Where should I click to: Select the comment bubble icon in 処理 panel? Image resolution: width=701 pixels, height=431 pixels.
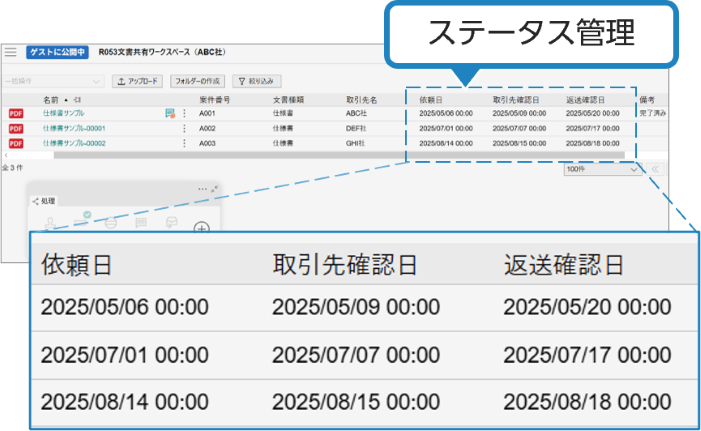coord(141,222)
